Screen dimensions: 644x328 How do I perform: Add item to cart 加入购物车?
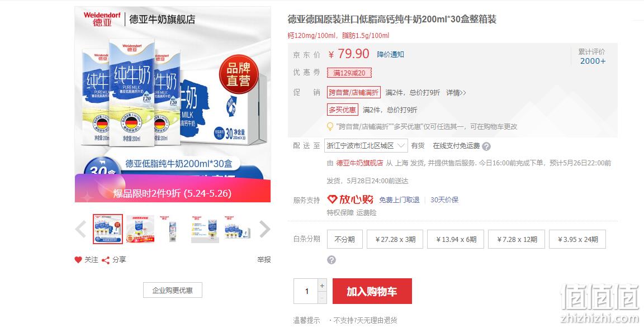click(x=372, y=291)
